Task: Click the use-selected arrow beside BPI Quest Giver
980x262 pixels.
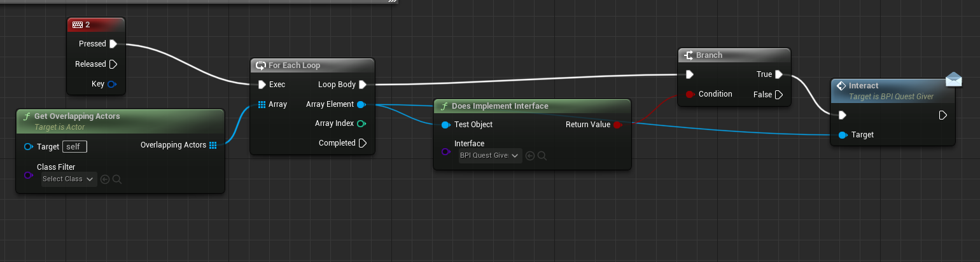Action: pyautogui.click(x=530, y=156)
